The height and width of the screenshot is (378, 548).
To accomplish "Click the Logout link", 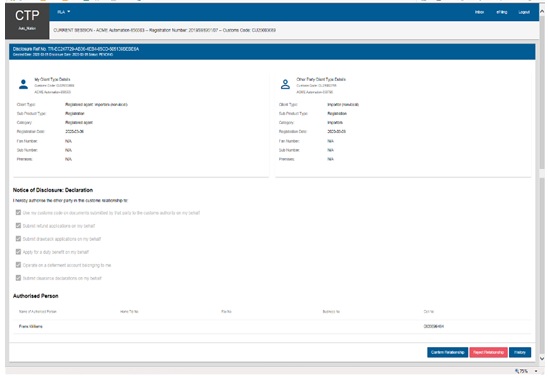I will [524, 12].
